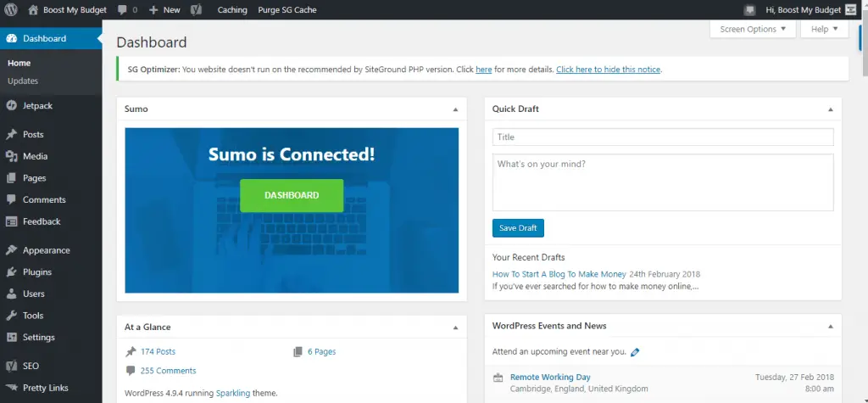Click the Media icon in sidebar
868x403 pixels.
(x=12, y=156)
